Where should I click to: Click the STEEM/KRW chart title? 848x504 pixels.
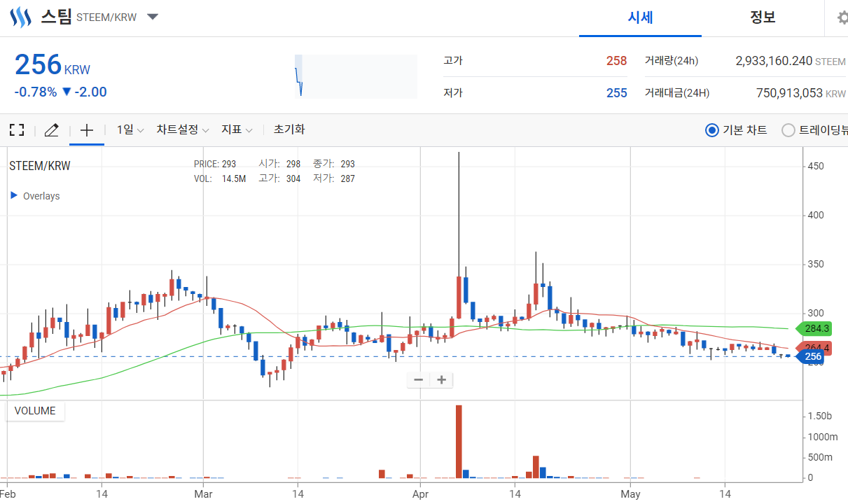(x=39, y=166)
